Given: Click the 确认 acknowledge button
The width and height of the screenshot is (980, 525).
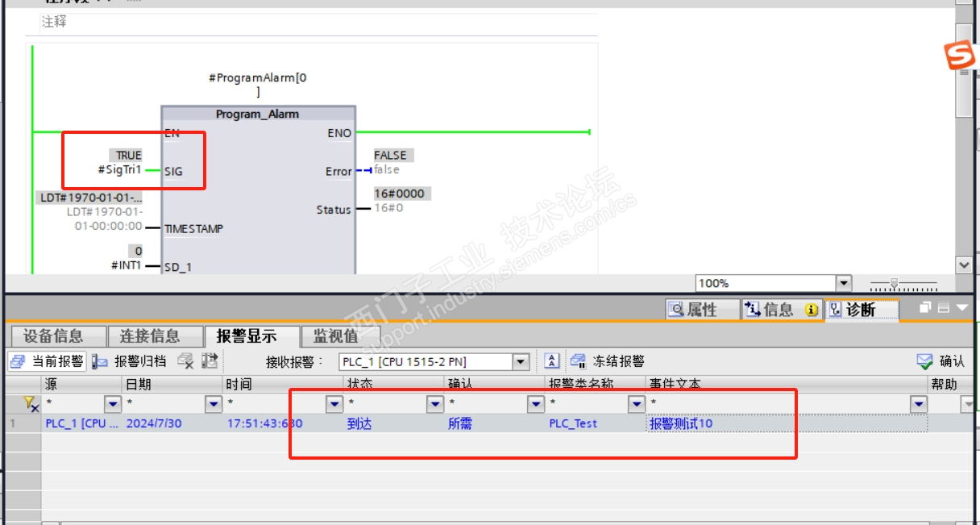Looking at the screenshot, I should click(941, 361).
